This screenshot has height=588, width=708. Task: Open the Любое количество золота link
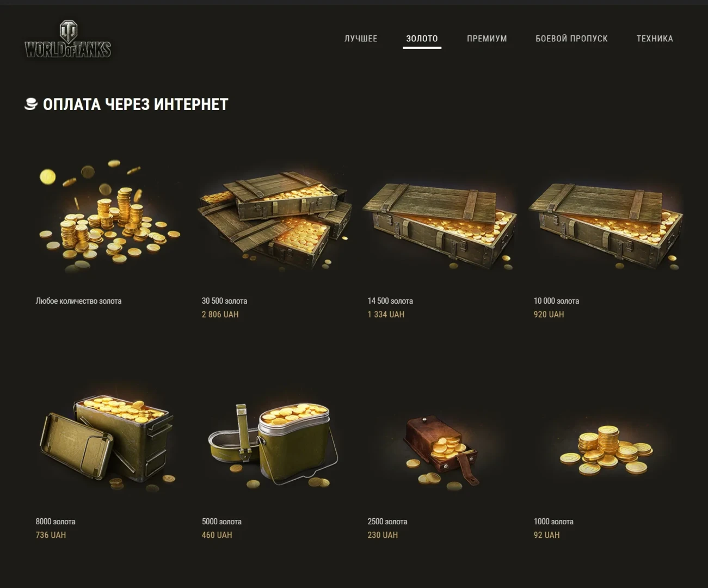click(78, 301)
